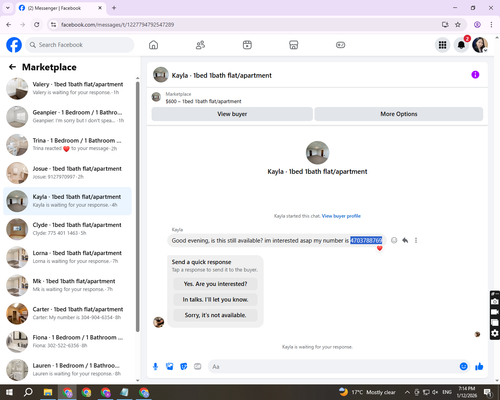The width and height of the screenshot is (500, 400).
Task: Open Chrome profile icon
Action: (x=477, y=25)
